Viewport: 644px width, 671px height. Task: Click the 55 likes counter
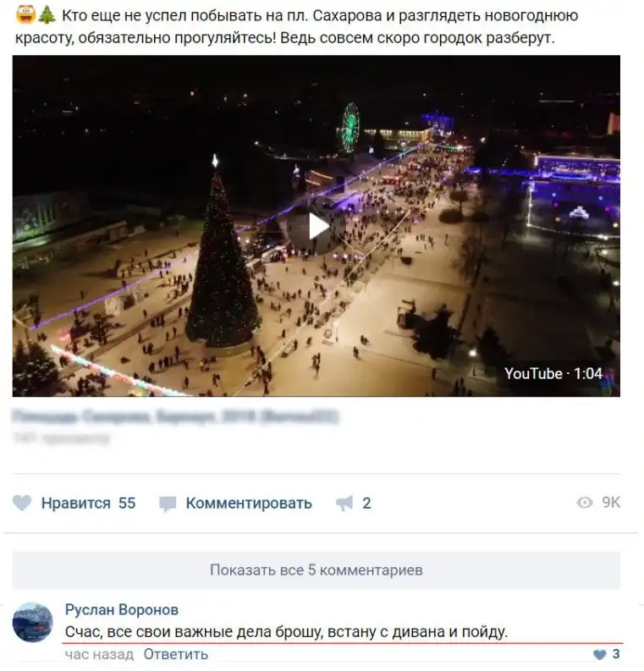pyautogui.click(x=127, y=503)
